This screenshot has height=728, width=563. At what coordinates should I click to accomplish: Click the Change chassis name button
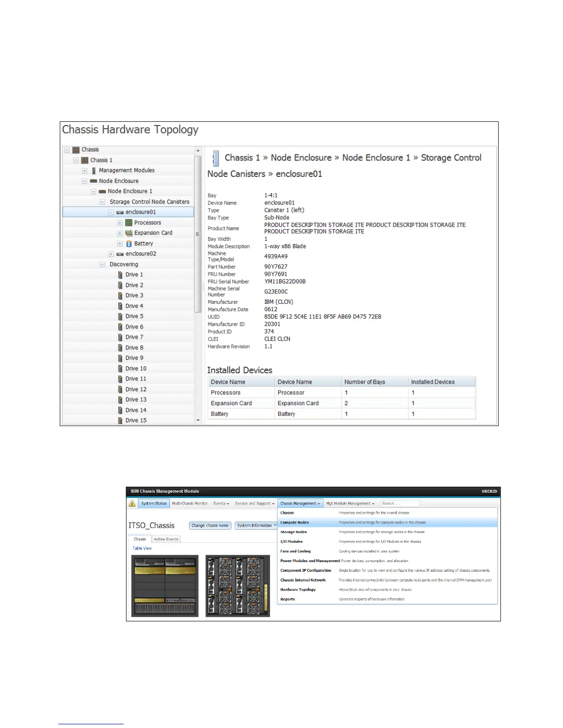click(210, 526)
